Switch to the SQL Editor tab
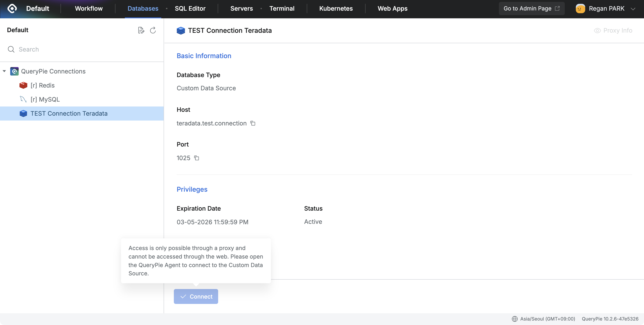Image resolution: width=644 pixels, height=325 pixels. 190,9
